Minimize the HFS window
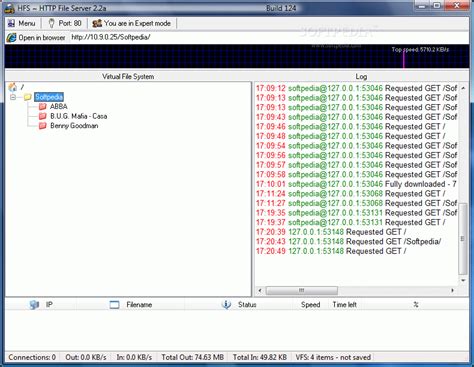Viewport: 474px width, 367px height. pos(423,6)
